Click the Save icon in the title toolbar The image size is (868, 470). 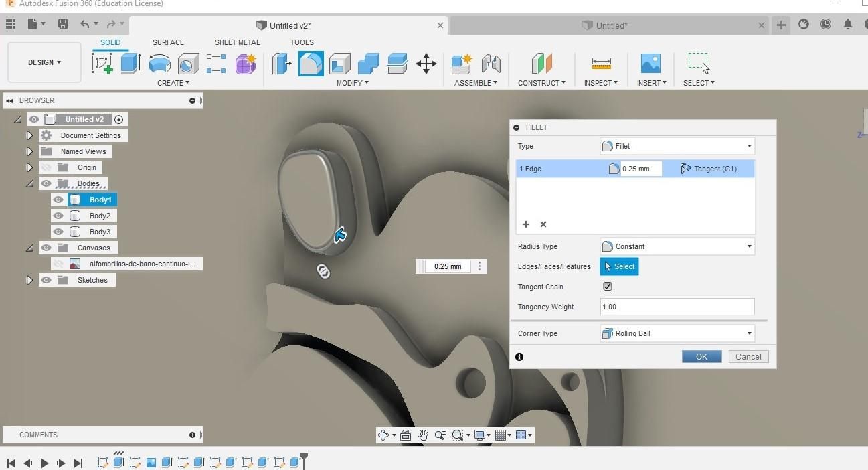coord(63,24)
